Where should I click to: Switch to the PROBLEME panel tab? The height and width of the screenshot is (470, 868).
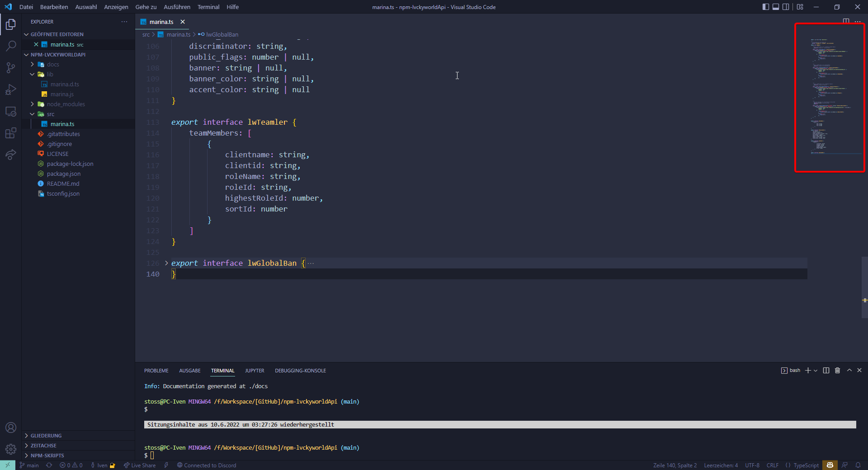coord(156,371)
